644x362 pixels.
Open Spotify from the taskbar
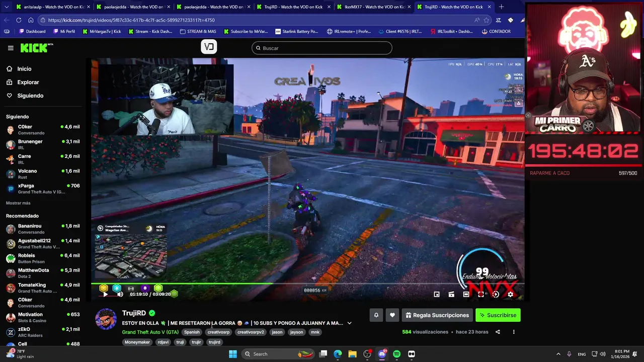pyautogui.click(x=396, y=354)
